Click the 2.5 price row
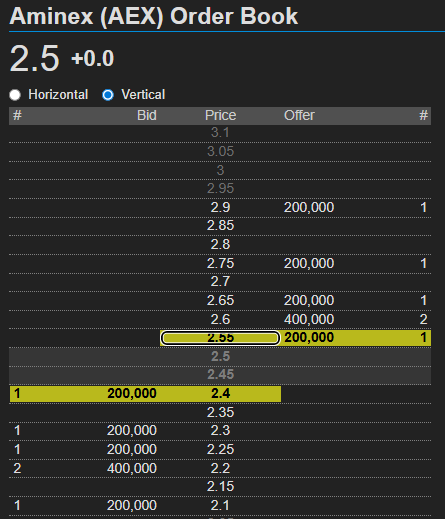Screen dimensions: 445x519 pos(220,357)
